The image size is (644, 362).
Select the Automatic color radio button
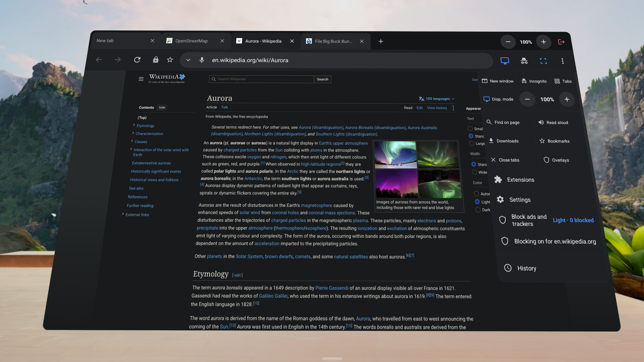point(477,193)
